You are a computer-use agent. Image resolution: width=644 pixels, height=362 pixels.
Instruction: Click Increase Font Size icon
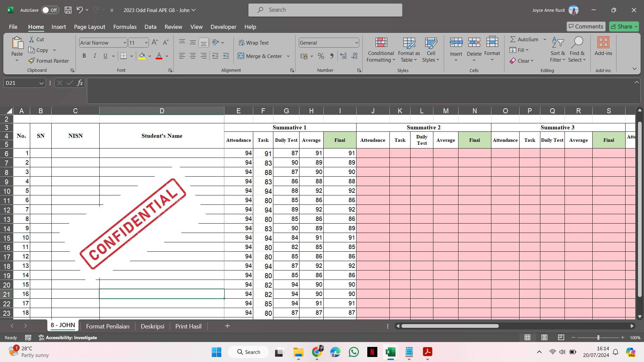pyautogui.click(x=155, y=43)
